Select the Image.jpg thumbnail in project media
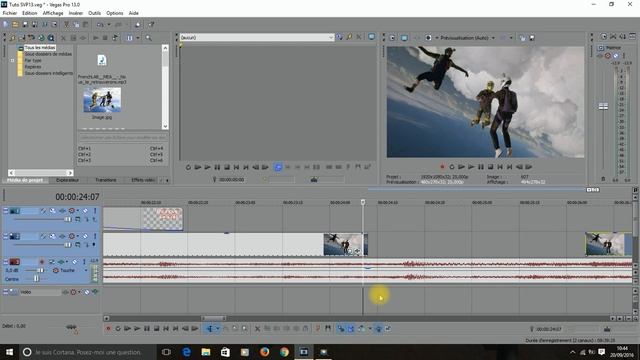640x360 pixels. pos(102,100)
